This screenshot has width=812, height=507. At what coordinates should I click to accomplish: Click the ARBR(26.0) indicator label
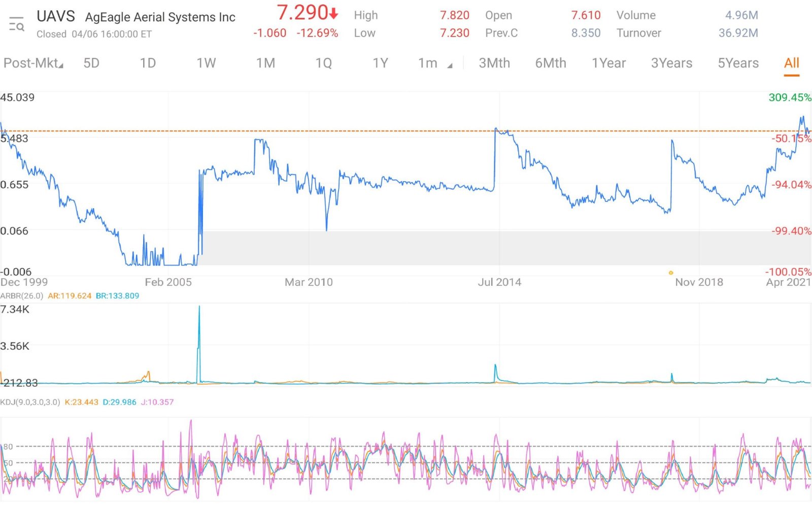click(22, 296)
